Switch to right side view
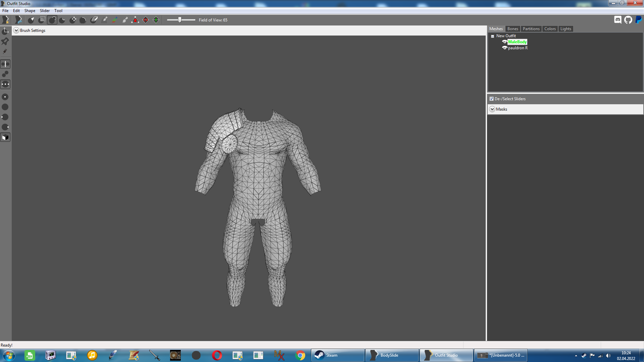Viewport: 644px width, 362px height. pyautogui.click(x=5, y=127)
